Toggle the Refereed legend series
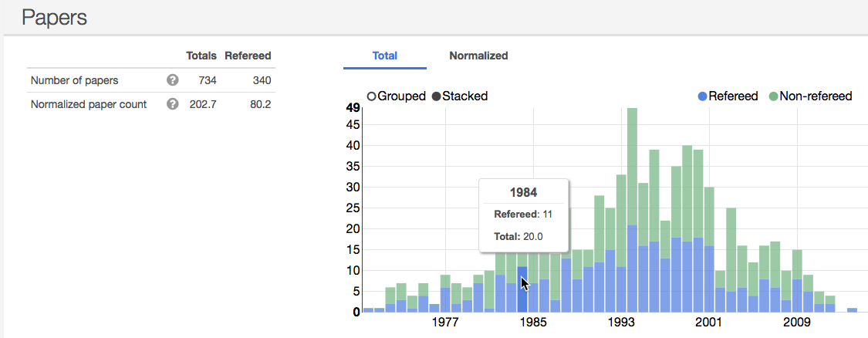The height and width of the screenshot is (338, 868). click(733, 96)
